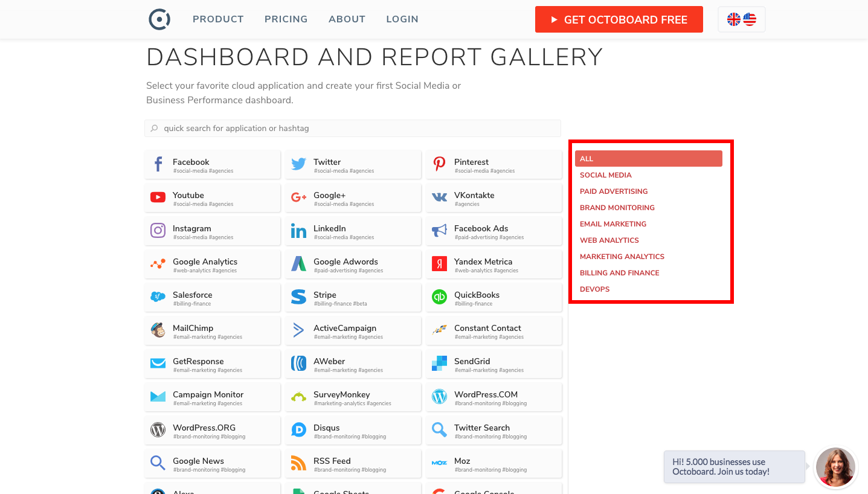Screen dimensions: 868x494
Task: Filter by EMAIL MARKETING category
Action: (x=613, y=224)
